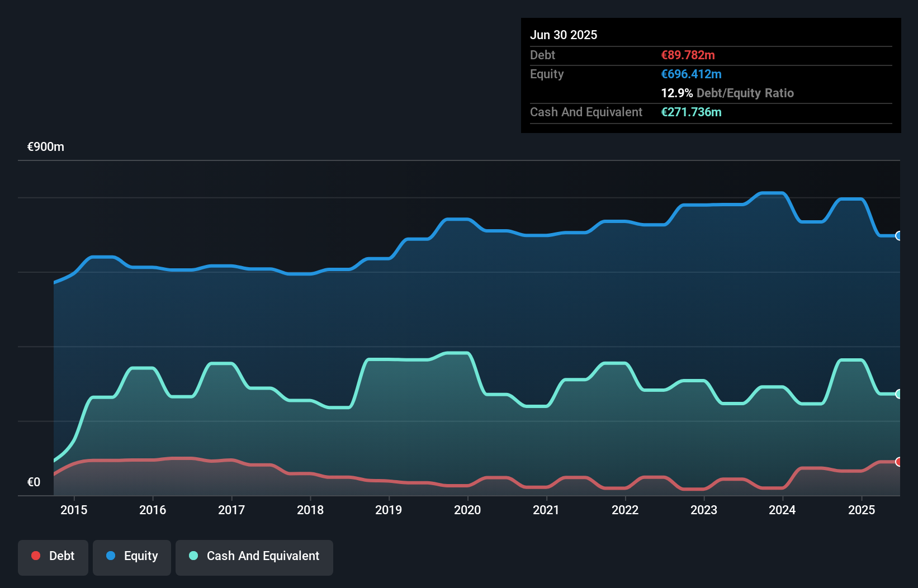Click the €0 y-axis label

click(x=34, y=482)
